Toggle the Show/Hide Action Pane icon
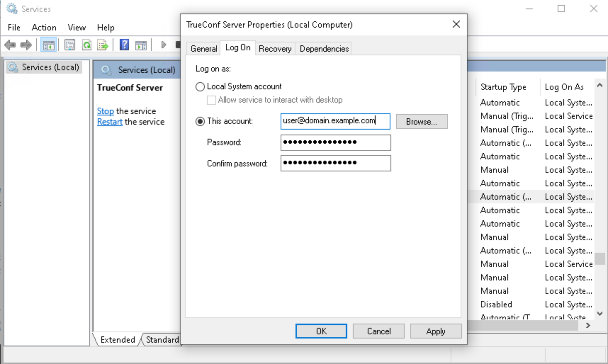608x364 pixels. (141, 45)
